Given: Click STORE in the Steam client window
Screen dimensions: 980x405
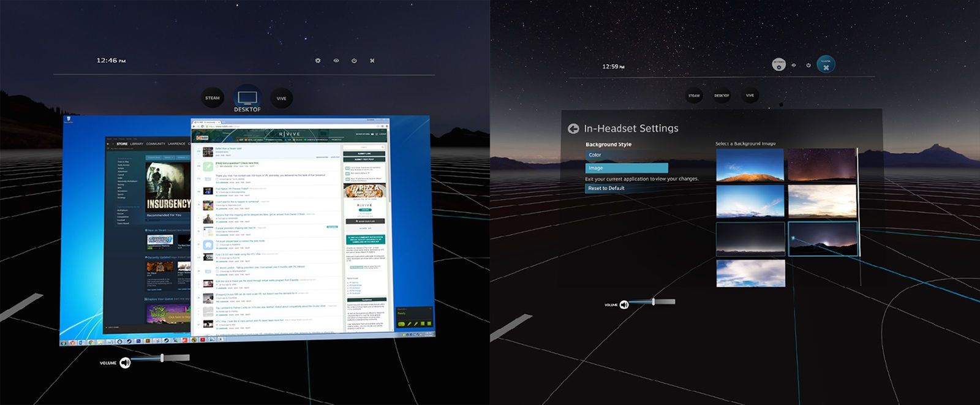Looking at the screenshot, I should 122,144.
